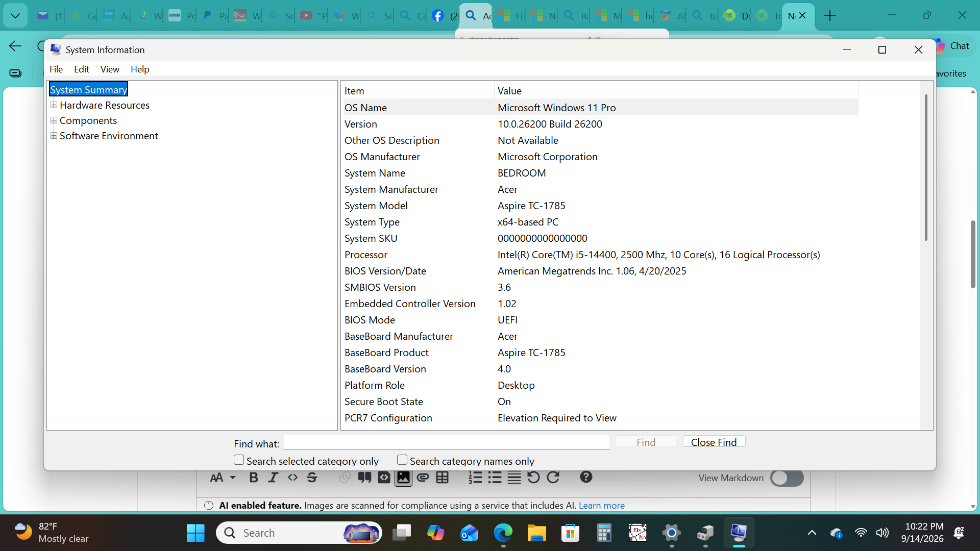Open the weather widget showing 82°F
980x551 pixels.
pyautogui.click(x=51, y=533)
